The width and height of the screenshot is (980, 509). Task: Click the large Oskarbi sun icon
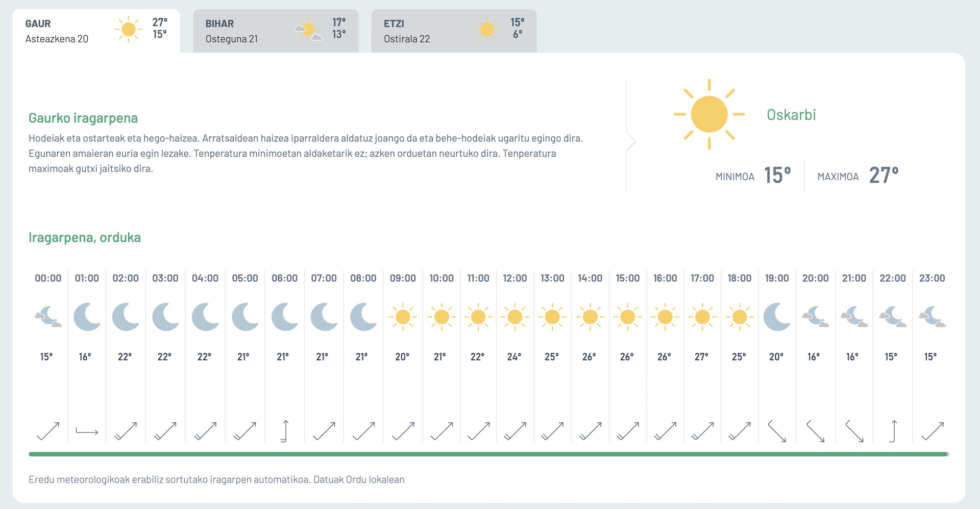tap(709, 114)
